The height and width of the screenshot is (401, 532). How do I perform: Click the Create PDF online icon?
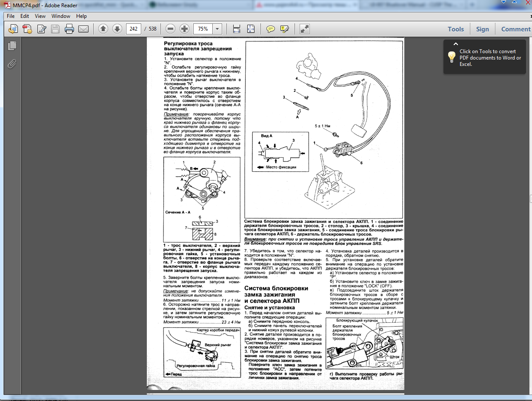[x=27, y=29]
